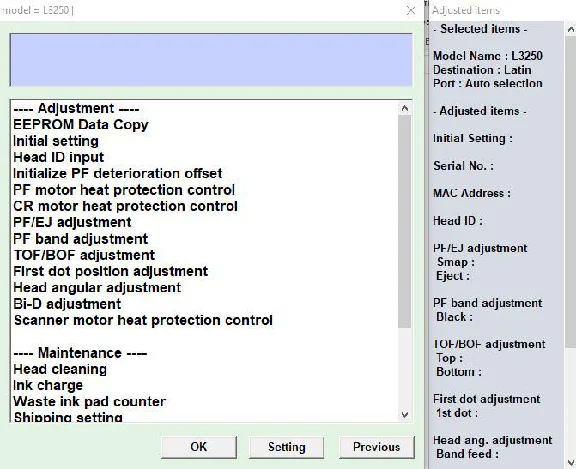Choose Head cleaning under Maintenance

coord(60,369)
